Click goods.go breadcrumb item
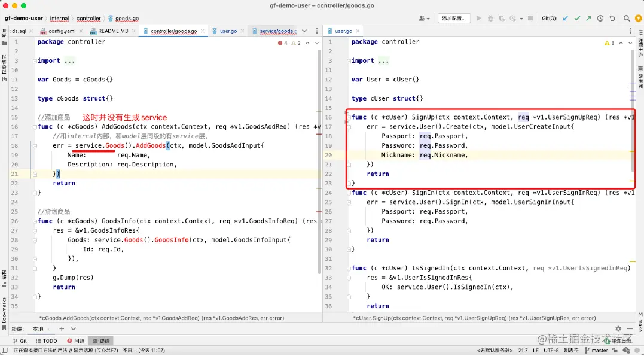This screenshot has height=356, width=644. 123,19
